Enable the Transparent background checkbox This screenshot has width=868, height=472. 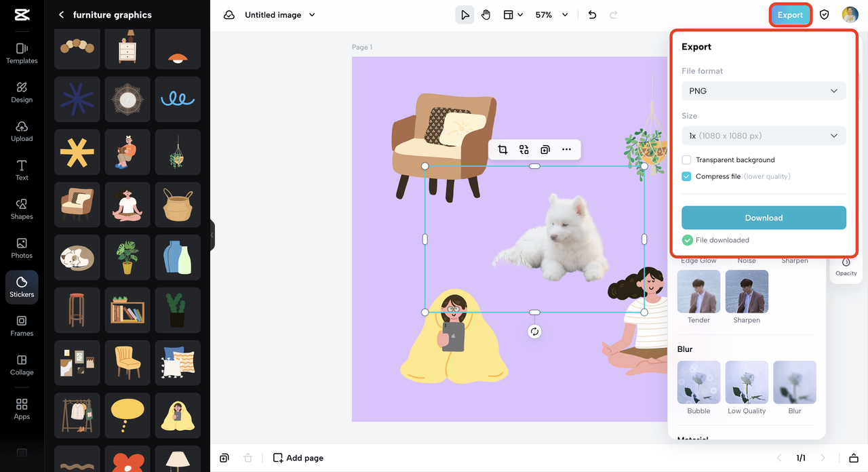tap(686, 160)
